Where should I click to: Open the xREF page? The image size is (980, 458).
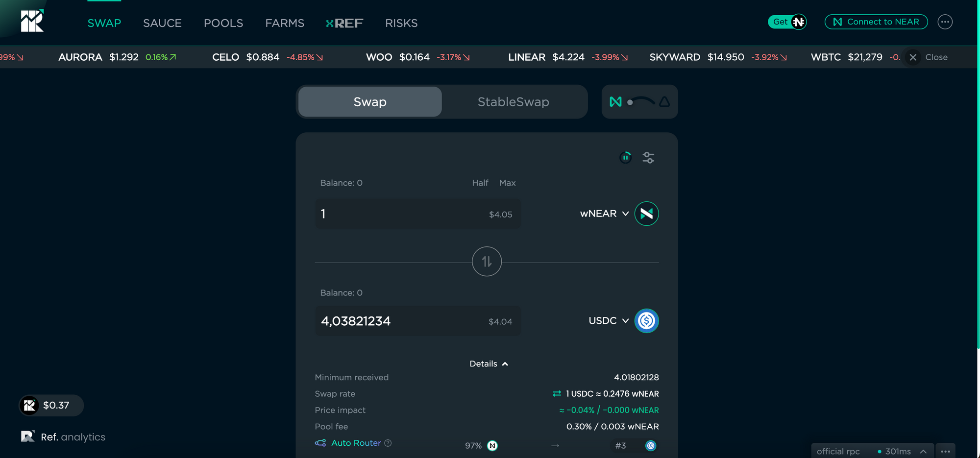point(344,23)
